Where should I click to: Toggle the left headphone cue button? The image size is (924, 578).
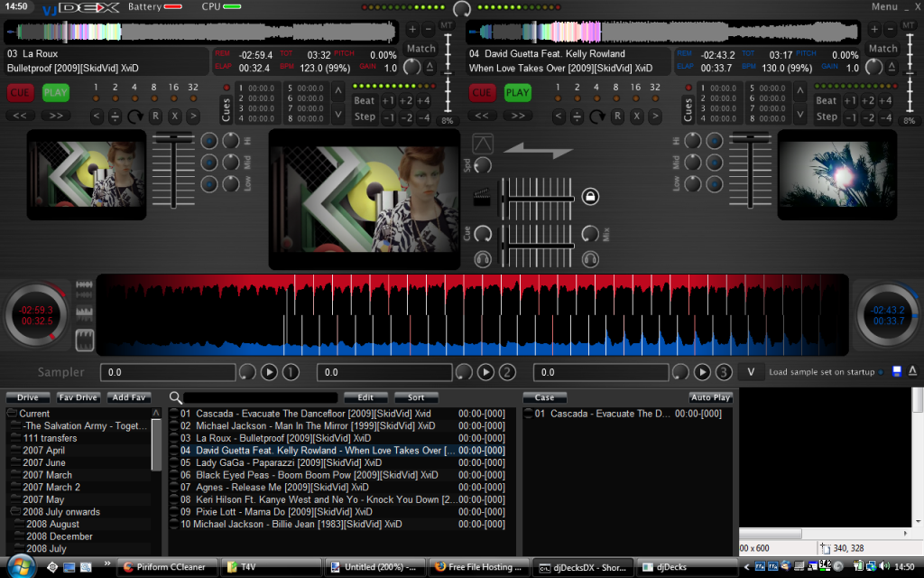(x=483, y=259)
